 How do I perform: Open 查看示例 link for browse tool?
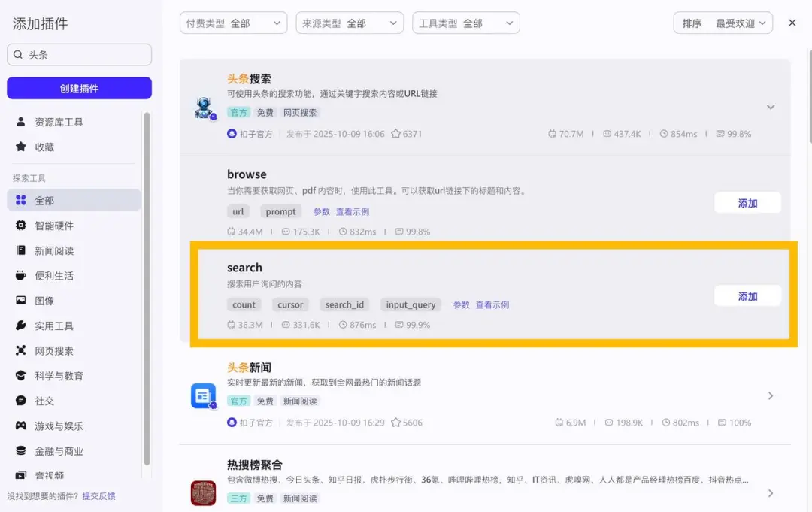[x=352, y=211]
